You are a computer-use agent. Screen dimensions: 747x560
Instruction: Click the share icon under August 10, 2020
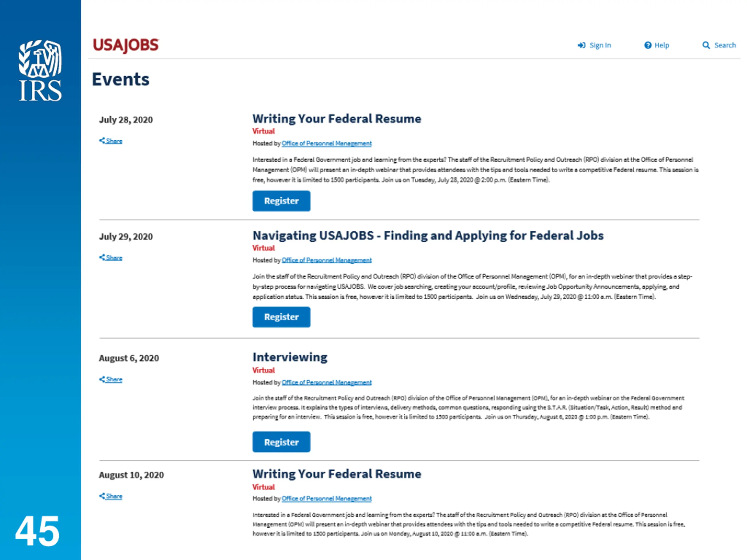102,496
